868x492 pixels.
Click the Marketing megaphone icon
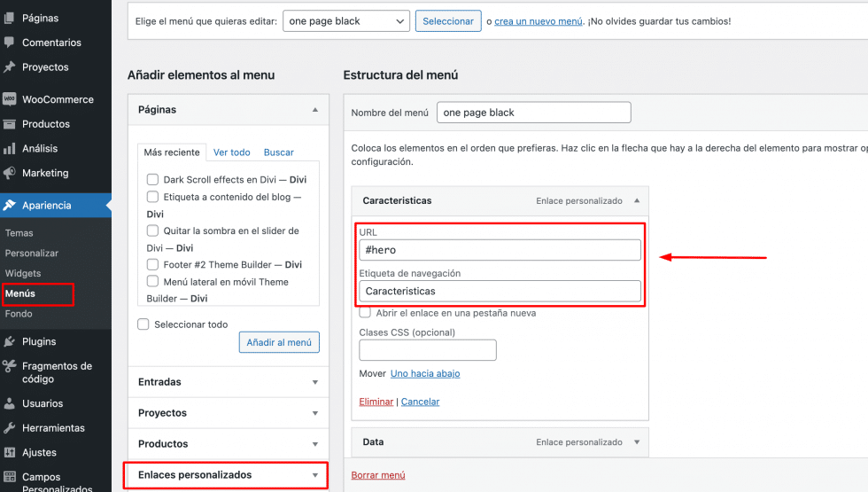(x=10, y=173)
